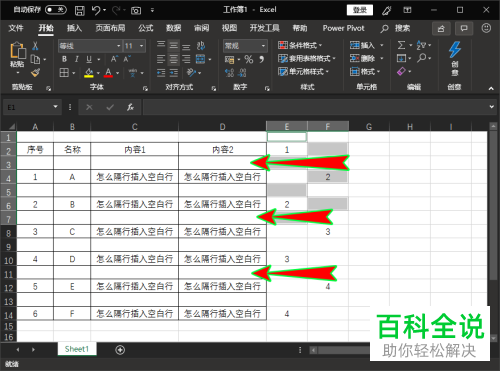
Task: Open the font name combo box
Action: (90, 46)
